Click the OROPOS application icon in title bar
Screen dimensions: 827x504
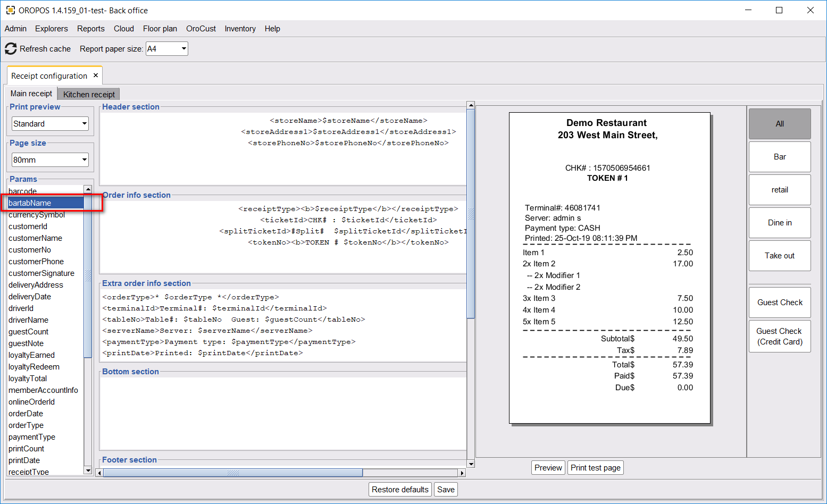(10, 10)
